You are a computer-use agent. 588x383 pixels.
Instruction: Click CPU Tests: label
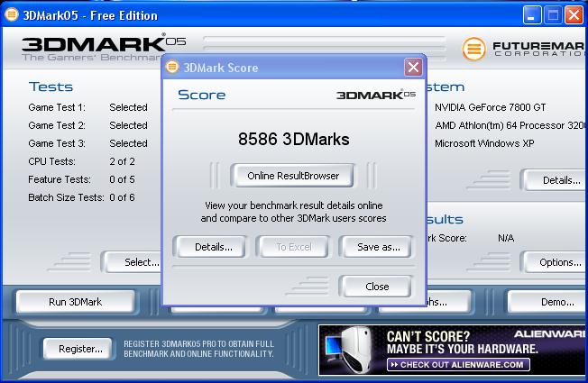[51, 161]
